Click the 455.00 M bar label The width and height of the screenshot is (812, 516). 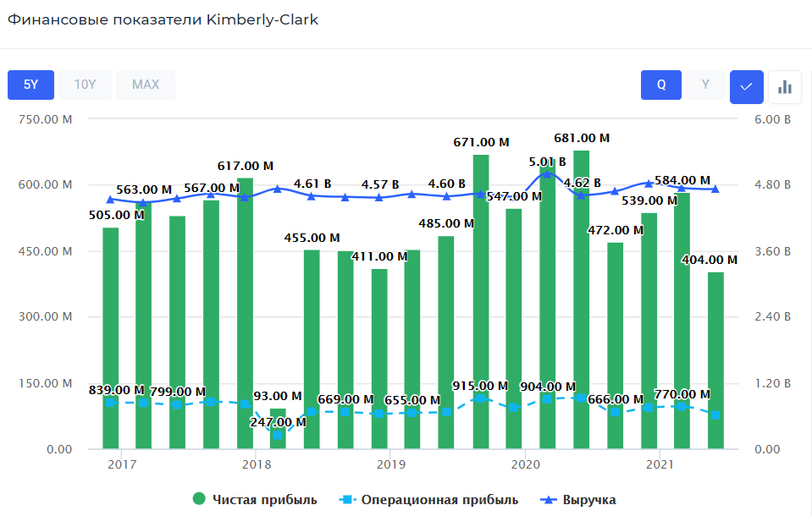(x=312, y=238)
